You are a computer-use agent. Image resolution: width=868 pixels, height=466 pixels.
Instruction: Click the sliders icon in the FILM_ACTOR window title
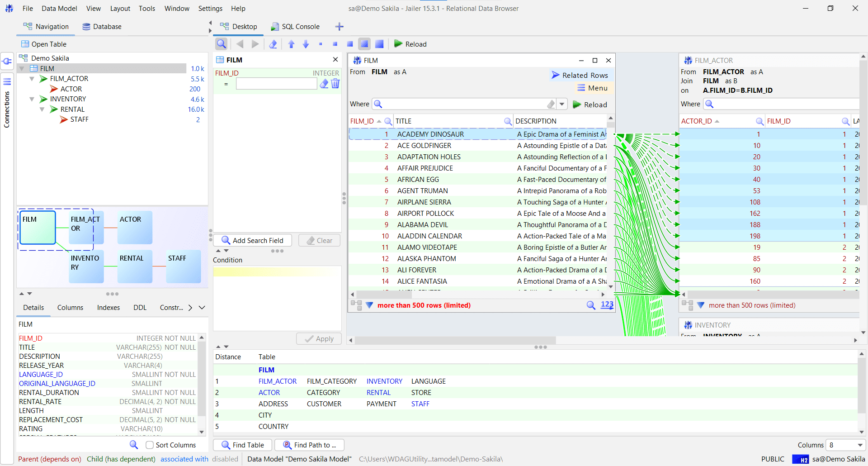coord(688,60)
